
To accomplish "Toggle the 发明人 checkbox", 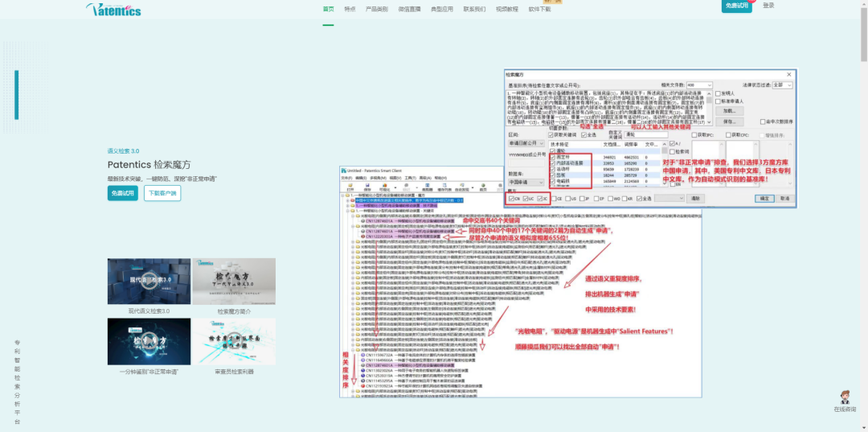I will click(718, 93).
